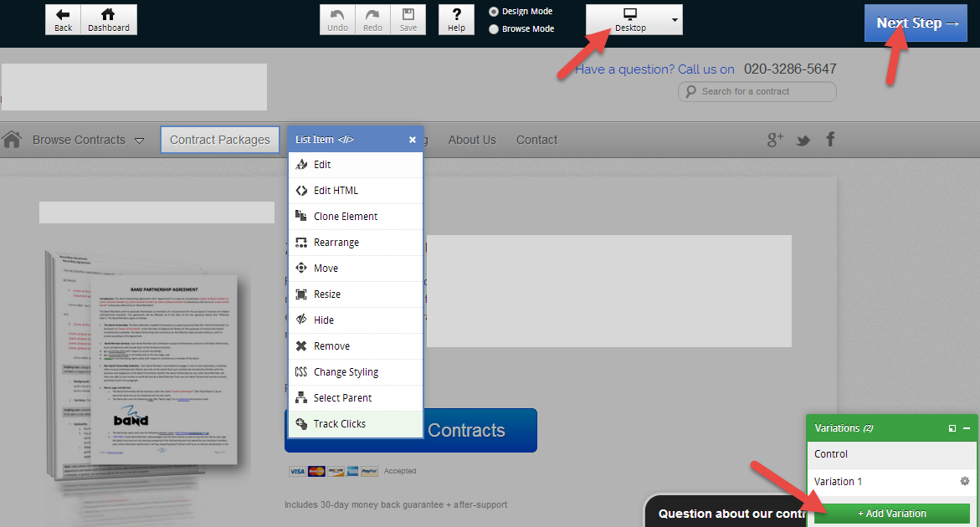Click the Twitter bird icon
The image size is (980, 527).
[x=803, y=140]
